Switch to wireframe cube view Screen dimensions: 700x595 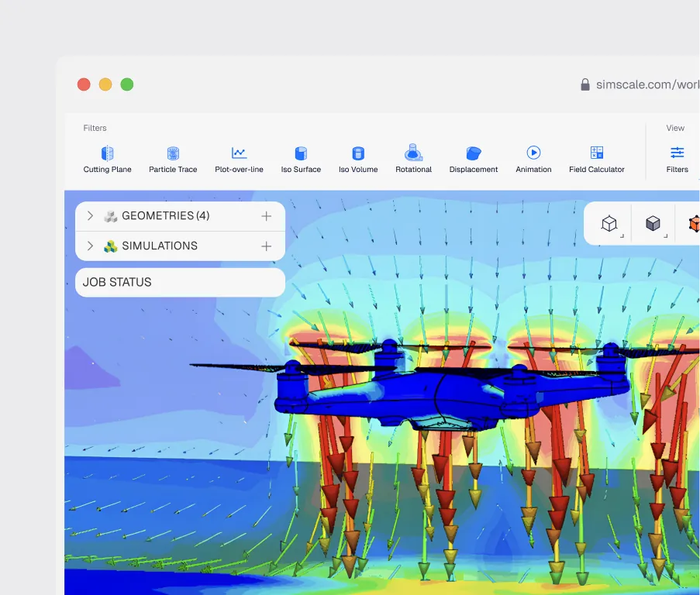[x=609, y=223]
